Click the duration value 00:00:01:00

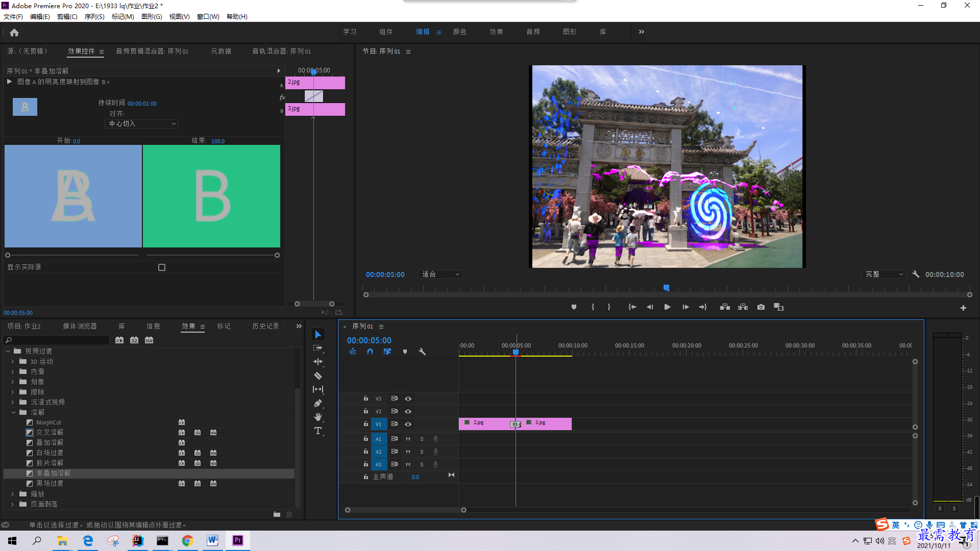[x=142, y=104]
